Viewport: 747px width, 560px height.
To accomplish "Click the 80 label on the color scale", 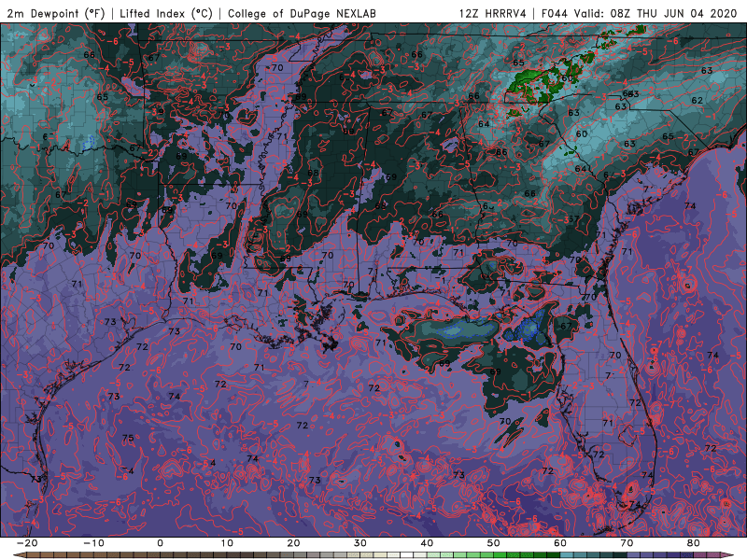I will pos(694,543).
